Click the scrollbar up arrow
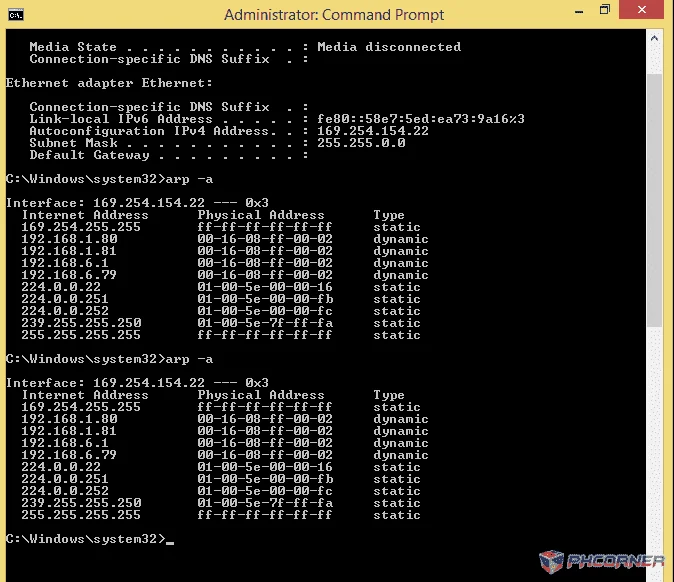Viewport: 674px width, 582px height. click(x=654, y=39)
